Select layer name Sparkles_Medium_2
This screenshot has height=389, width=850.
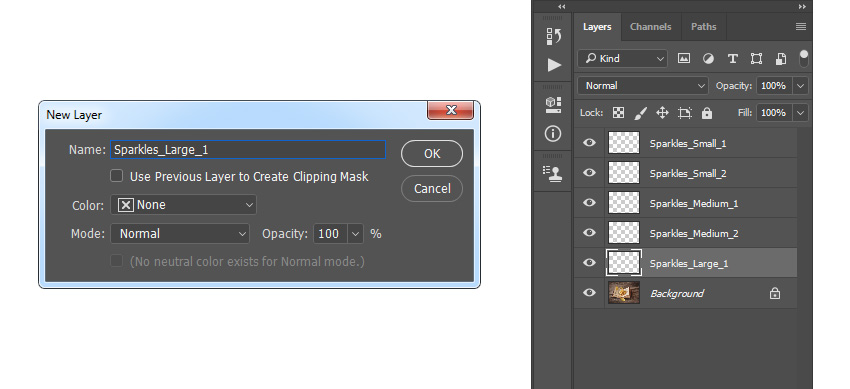tap(694, 234)
